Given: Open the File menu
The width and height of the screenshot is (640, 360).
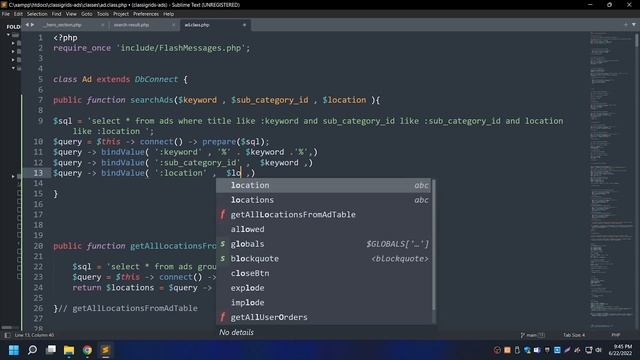Looking at the screenshot, I should [x=6, y=14].
